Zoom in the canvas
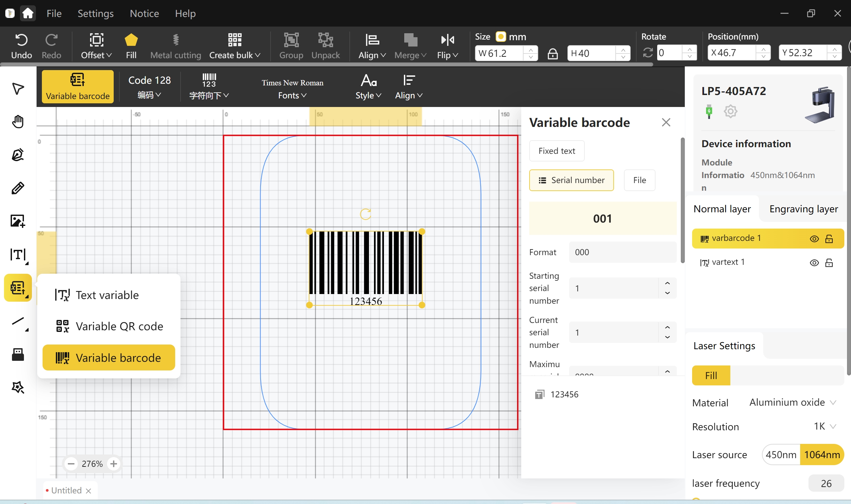 pos(114,463)
